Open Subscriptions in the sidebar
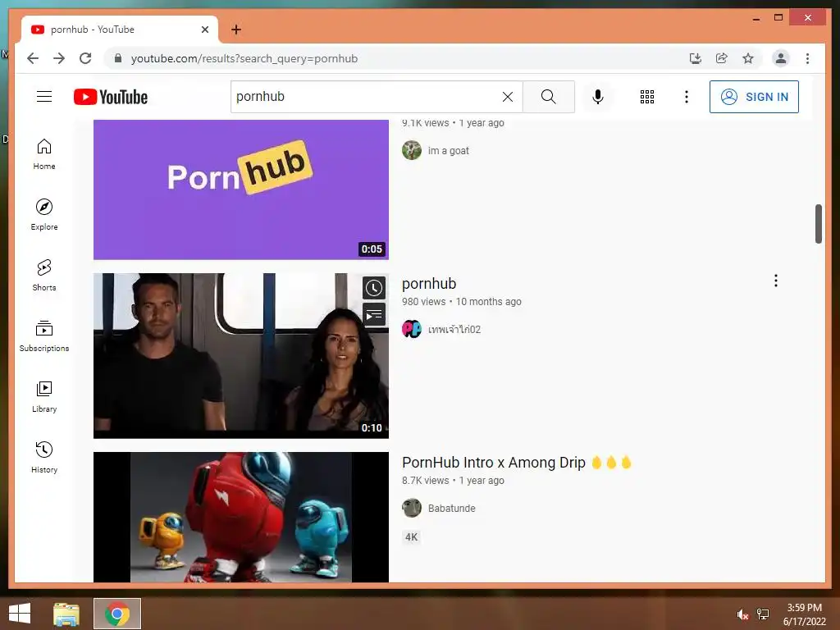Screen dimensions: 840x630 pos(44,336)
